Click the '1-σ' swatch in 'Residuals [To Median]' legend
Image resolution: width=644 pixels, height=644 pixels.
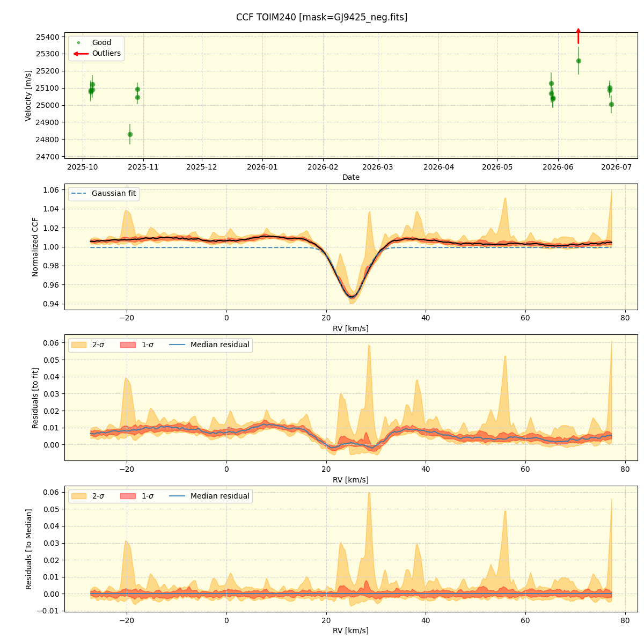pyautogui.click(x=128, y=496)
